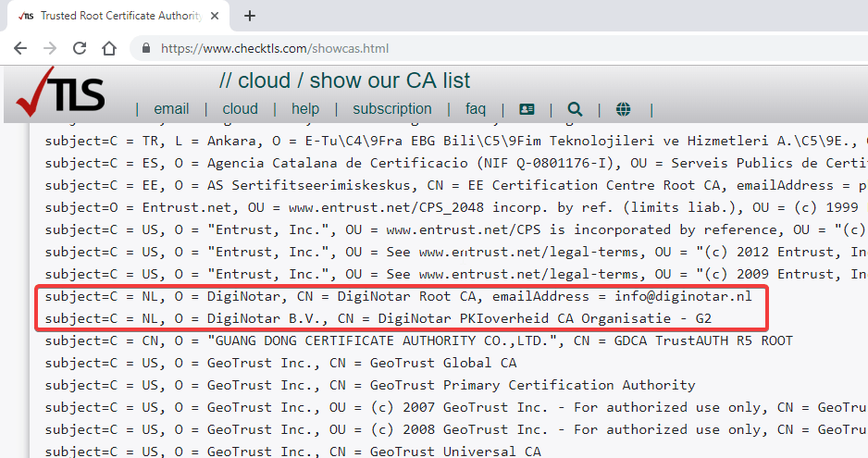Select the GeoTrust Primary Certification Authority line

click(x=370, y=386)
